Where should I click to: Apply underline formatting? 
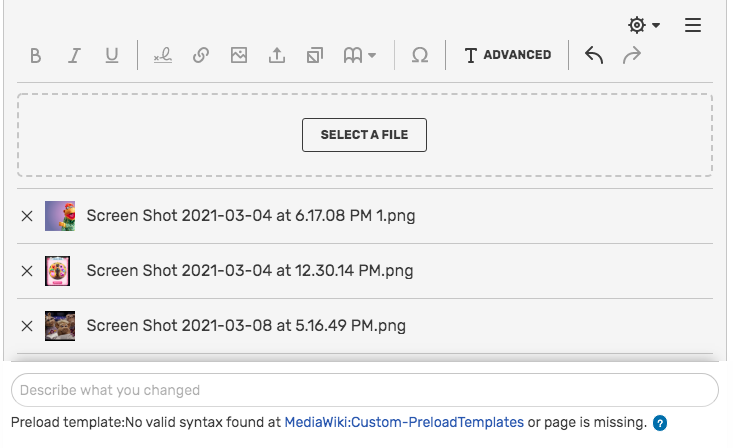112,56
